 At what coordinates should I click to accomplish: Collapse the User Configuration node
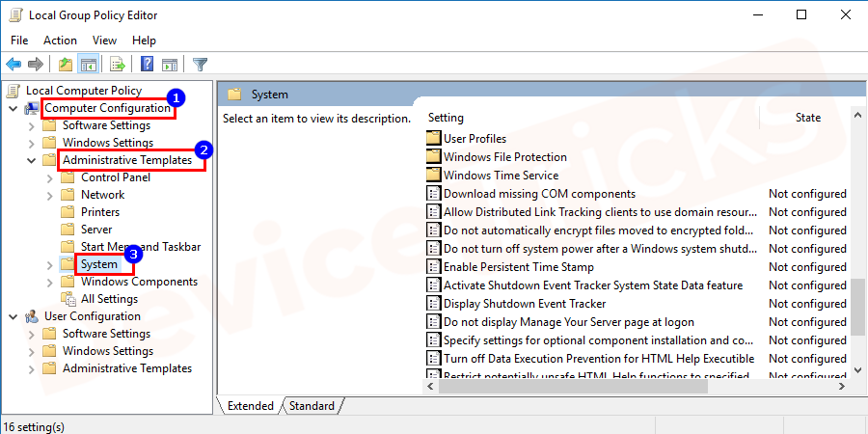[x=13, y=316]
